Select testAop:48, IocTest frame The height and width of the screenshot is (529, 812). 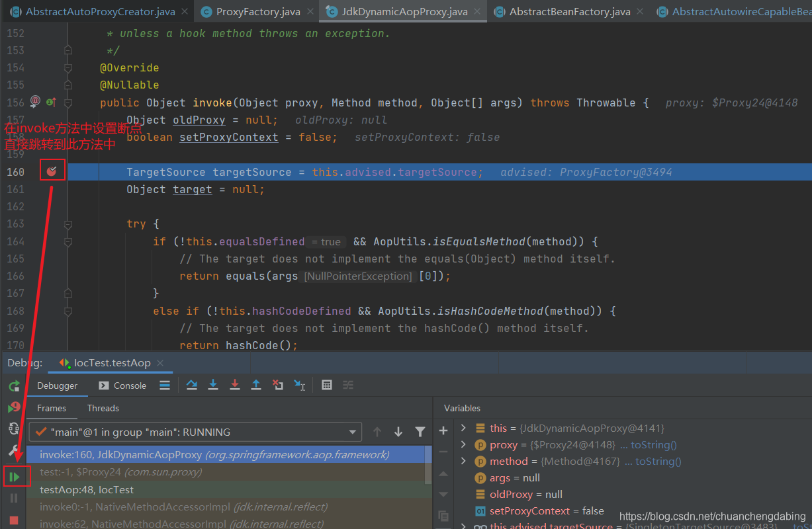point(225,489)
